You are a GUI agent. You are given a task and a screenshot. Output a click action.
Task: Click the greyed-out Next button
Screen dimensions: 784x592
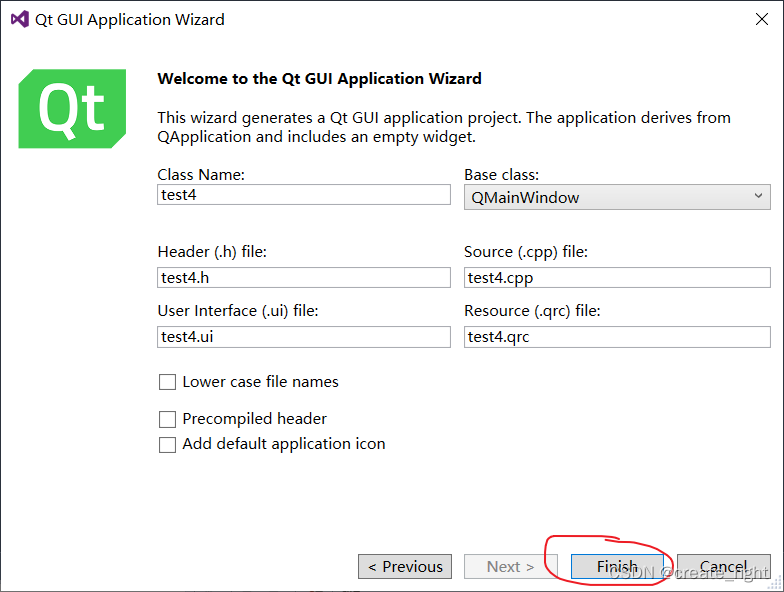tap(510, 566)
